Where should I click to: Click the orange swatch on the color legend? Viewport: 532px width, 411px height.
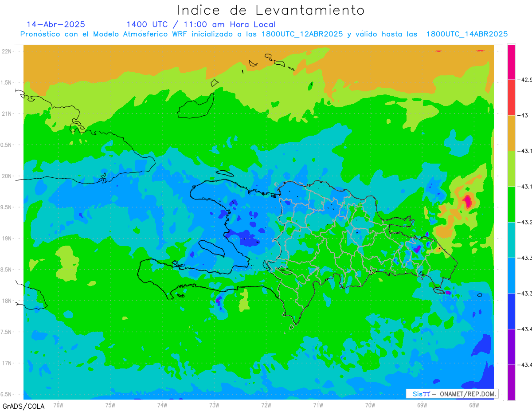511,133
